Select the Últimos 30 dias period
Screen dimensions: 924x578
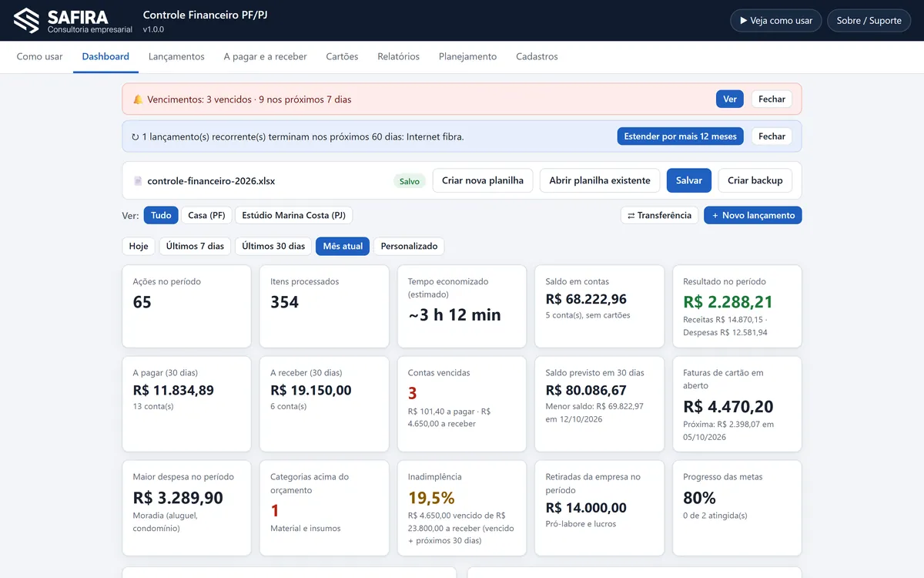click(273, 246)
